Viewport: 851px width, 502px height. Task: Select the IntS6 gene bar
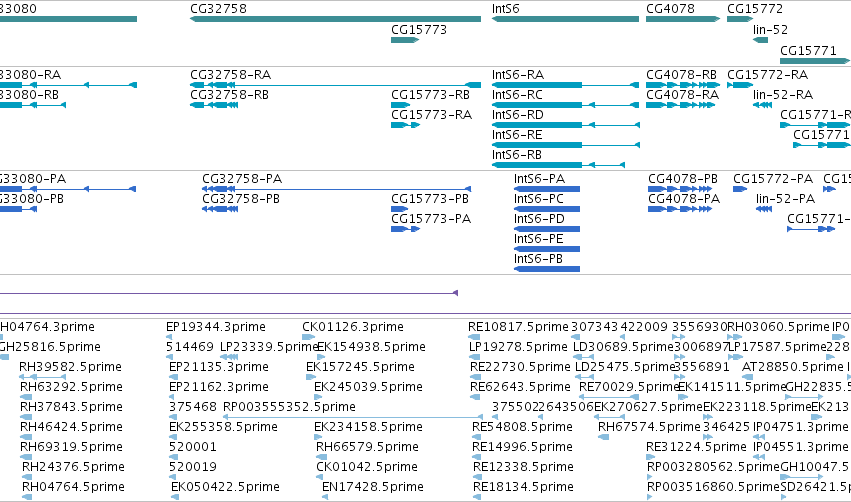click(x=566, y=19)
